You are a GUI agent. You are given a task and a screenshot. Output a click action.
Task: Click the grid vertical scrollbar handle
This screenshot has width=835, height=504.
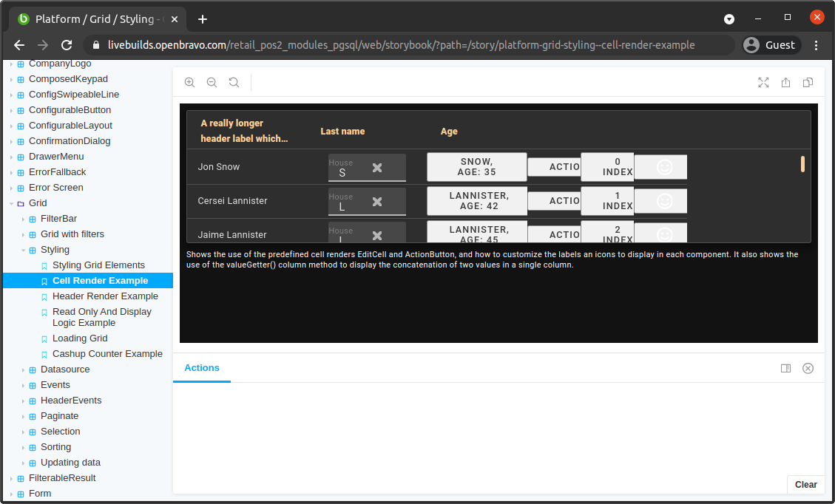point(802,164)
